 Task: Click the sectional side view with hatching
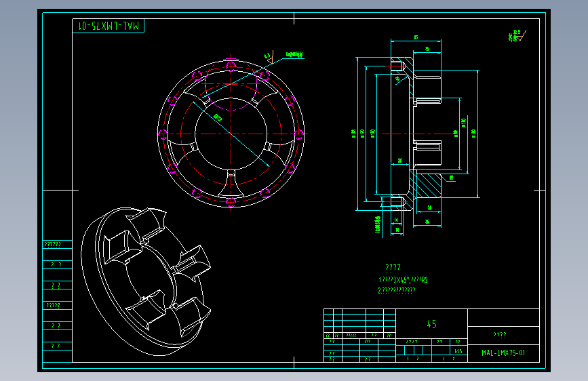click(x=416, y=134)
